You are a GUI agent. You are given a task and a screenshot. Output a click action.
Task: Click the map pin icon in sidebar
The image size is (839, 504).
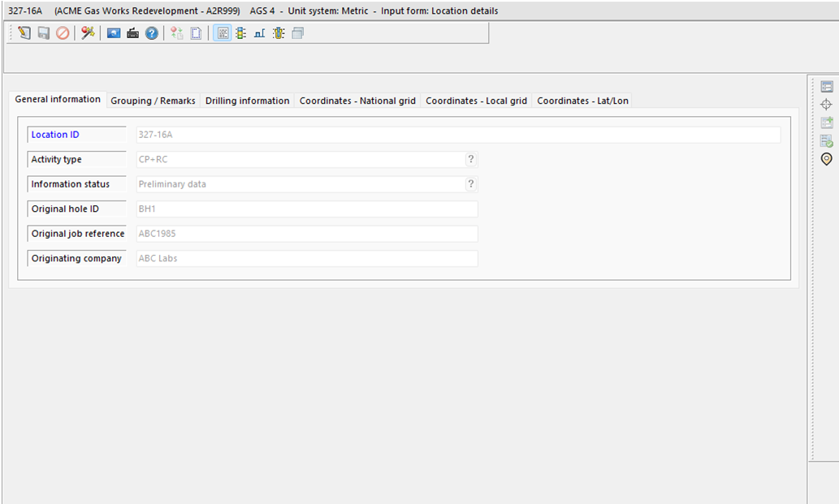(x=827, y=159)
